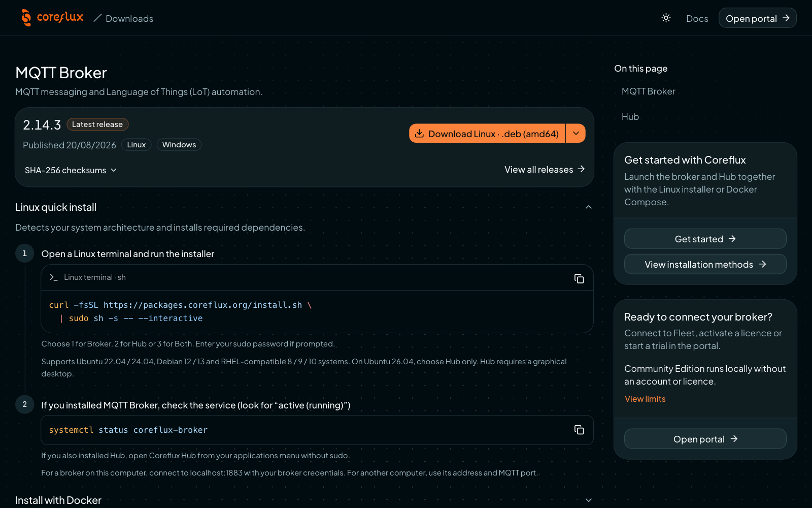Toggle the light/dark theme sun icon
Screen dimensions: 812x508
[666, 18]
